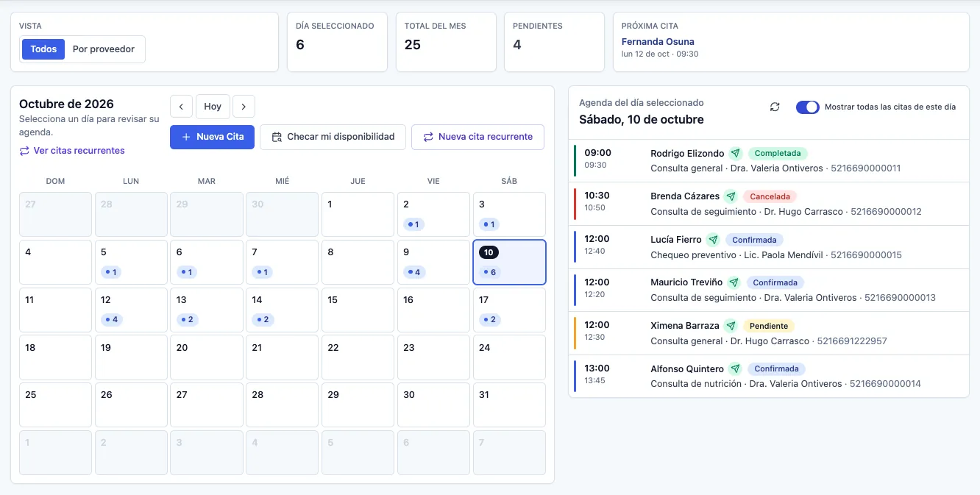
Task: Click 'Nueva cita recurrente' button
Action: (477, 137)
